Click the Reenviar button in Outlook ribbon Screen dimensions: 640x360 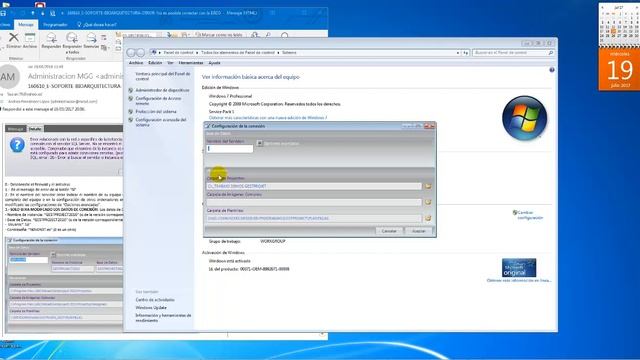[x=91, y=41]
